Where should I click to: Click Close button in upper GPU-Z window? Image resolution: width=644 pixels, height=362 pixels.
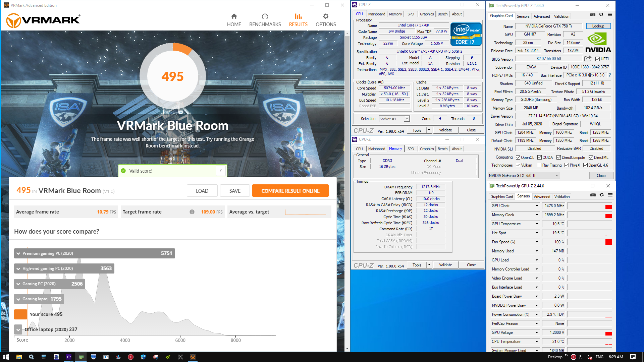[x=601, y=176]
